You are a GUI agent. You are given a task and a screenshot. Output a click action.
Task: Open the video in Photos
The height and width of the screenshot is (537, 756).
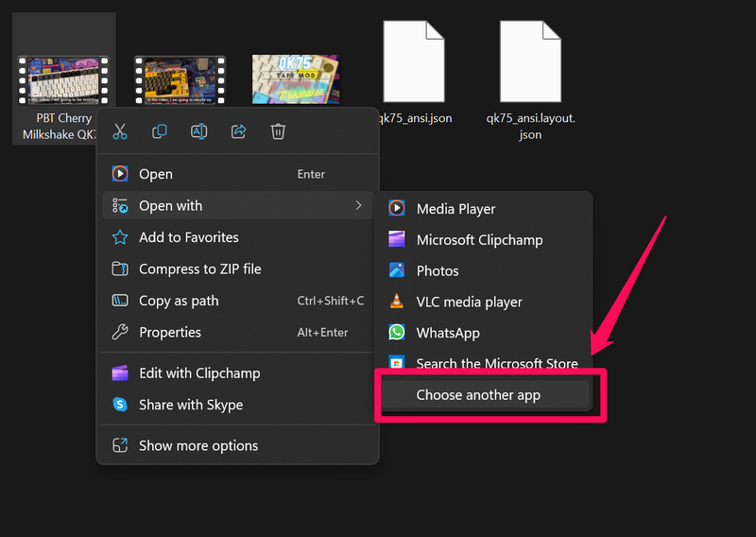tap(438, 270)
